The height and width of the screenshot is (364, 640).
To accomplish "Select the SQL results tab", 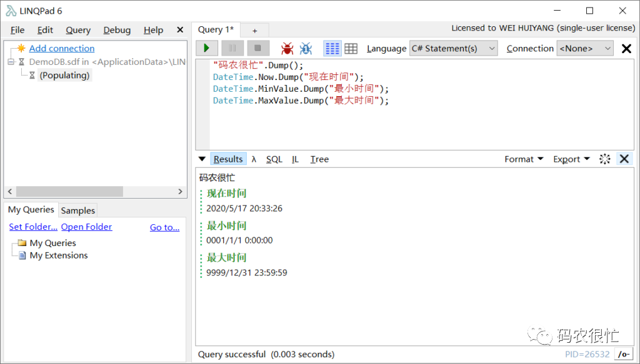I will click(x=274, y=159).
